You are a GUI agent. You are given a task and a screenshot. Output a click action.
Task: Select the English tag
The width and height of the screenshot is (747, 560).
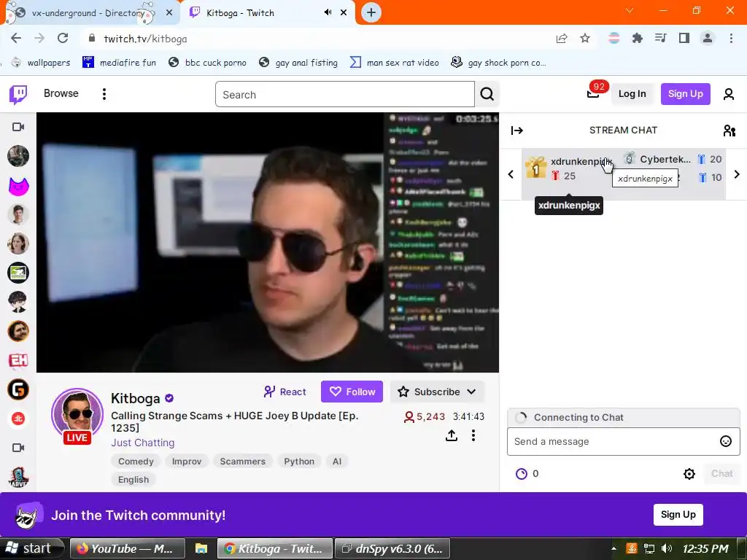pyautogui.click(x=133, y=480)
